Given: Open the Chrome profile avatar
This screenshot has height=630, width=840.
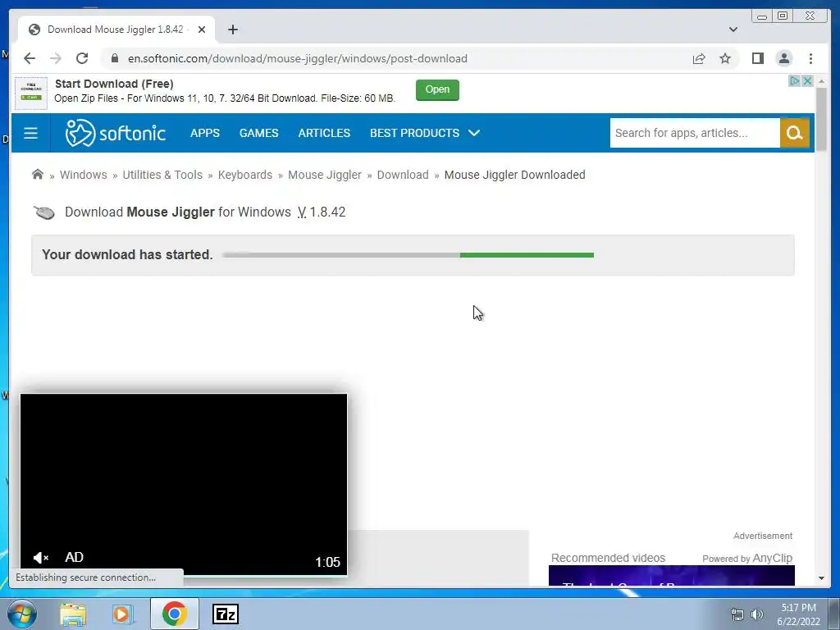Looking at the screenshot, I should [x=783, y=58].
